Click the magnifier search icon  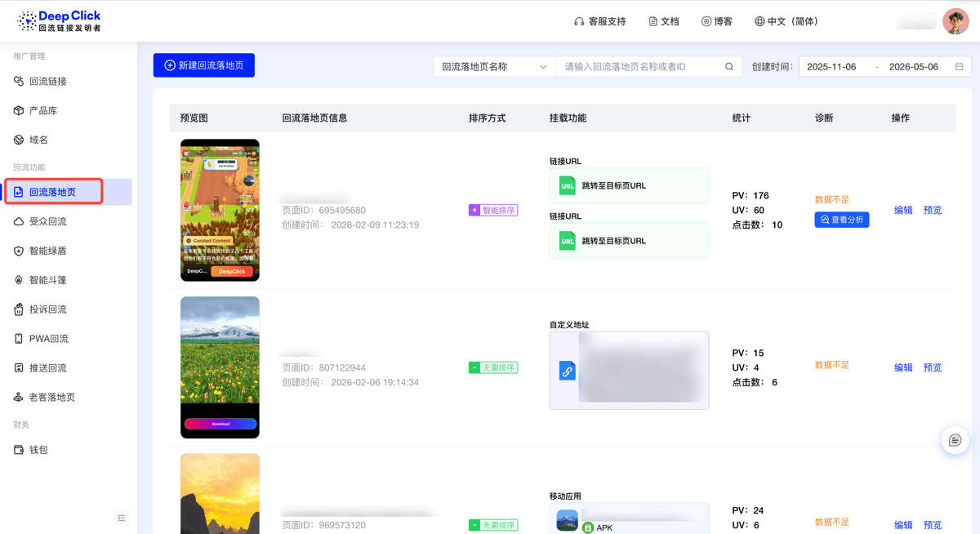729,67
